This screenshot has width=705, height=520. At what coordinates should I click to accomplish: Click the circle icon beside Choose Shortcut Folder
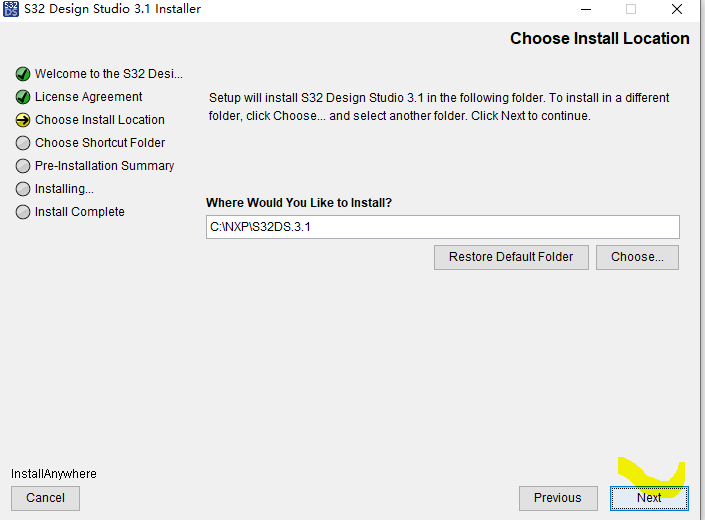(x=23, y=143)
